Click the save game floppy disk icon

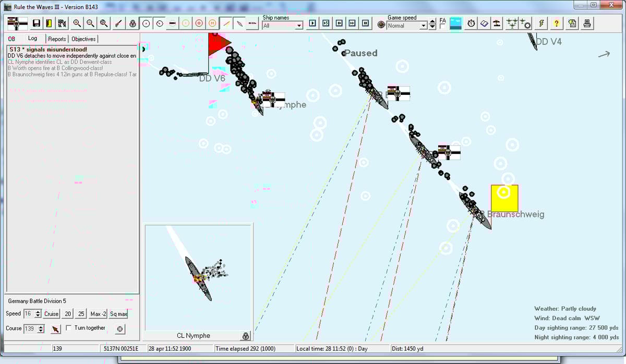click(37, 23)
